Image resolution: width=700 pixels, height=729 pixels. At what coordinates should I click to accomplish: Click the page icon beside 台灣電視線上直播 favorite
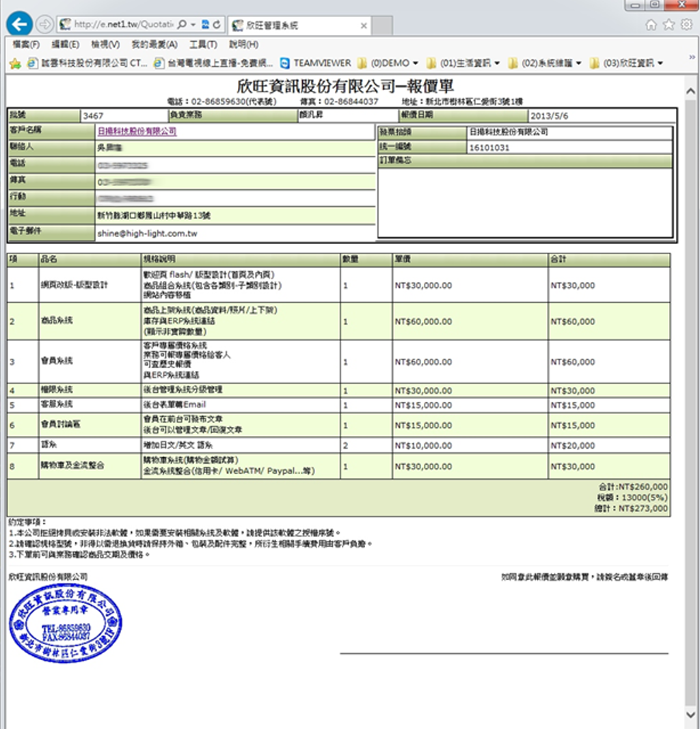click(159, 63)
